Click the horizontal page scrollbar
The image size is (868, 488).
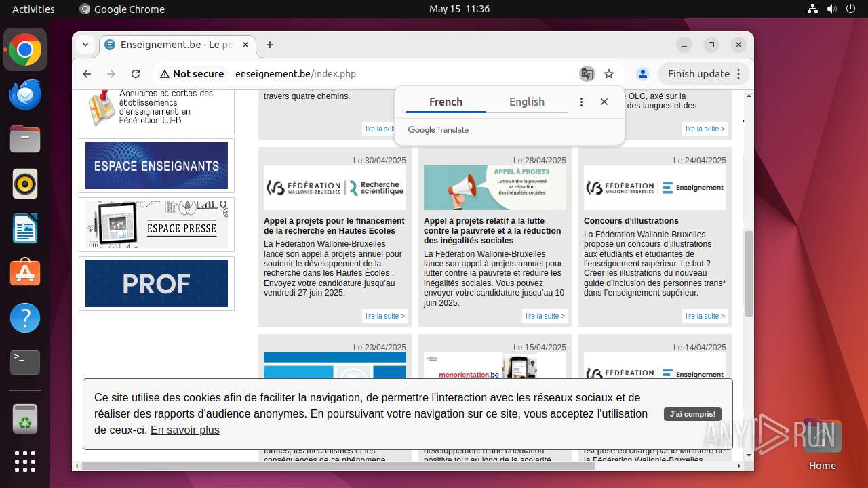pos(339,466)
